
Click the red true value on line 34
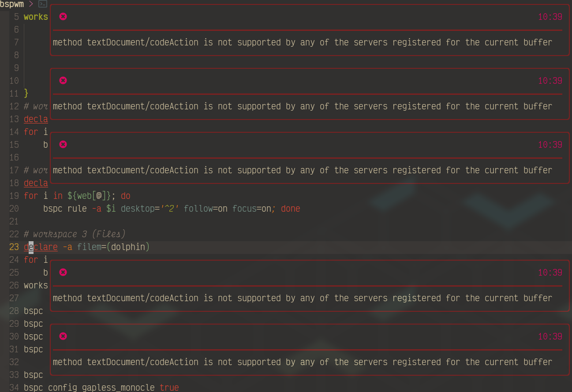[170, 388]
